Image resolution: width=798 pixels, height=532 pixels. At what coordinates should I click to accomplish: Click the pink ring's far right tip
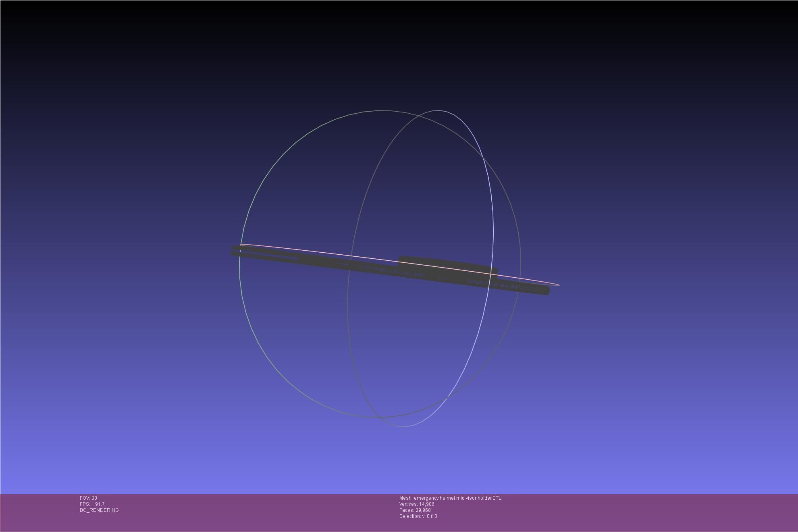coord(559,285)
